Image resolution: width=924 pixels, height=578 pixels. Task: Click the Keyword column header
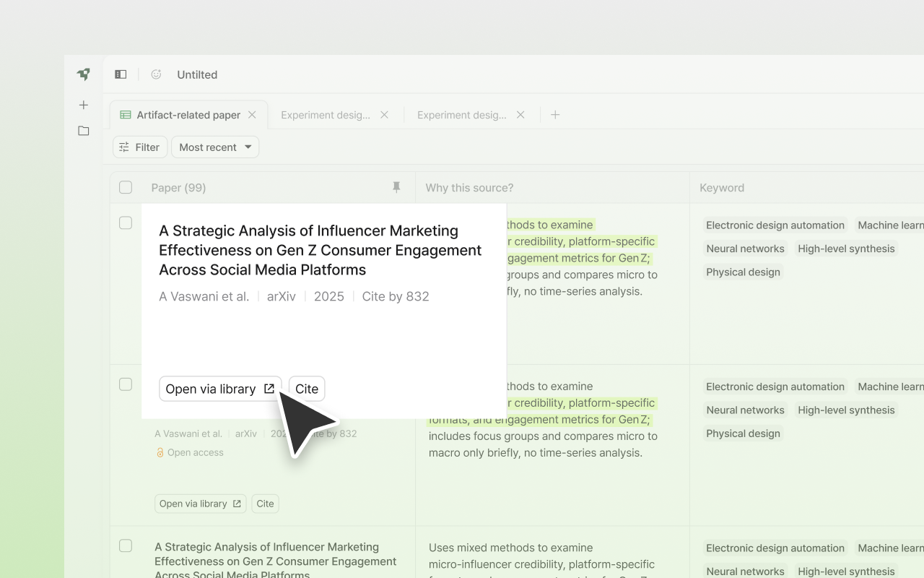tap(722, 188)
